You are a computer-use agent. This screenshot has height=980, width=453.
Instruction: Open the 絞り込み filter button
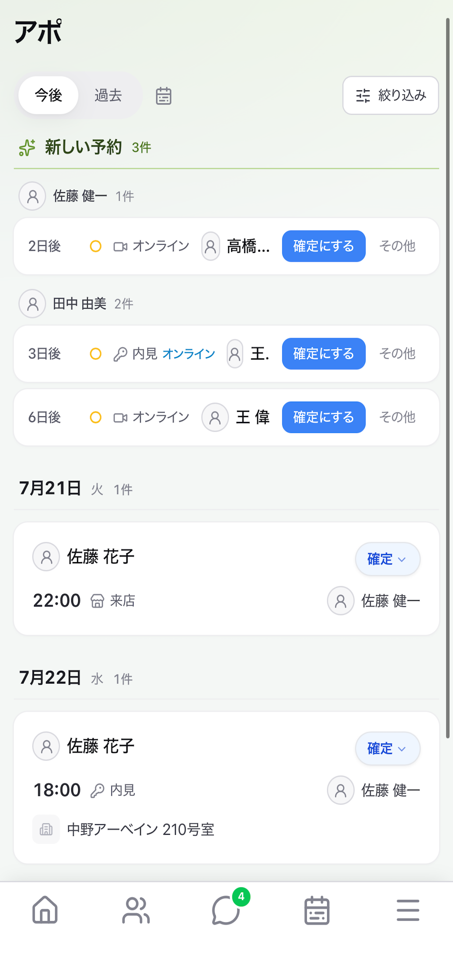point(391,95)
